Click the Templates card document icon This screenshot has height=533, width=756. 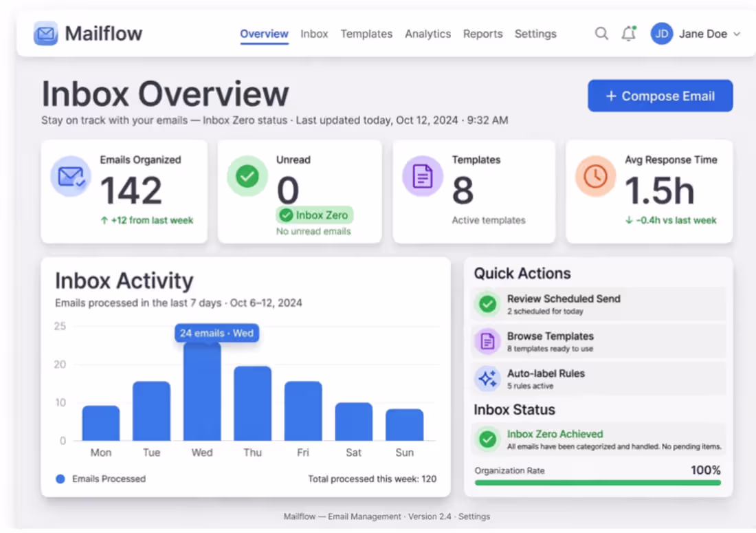click(423, 176)
